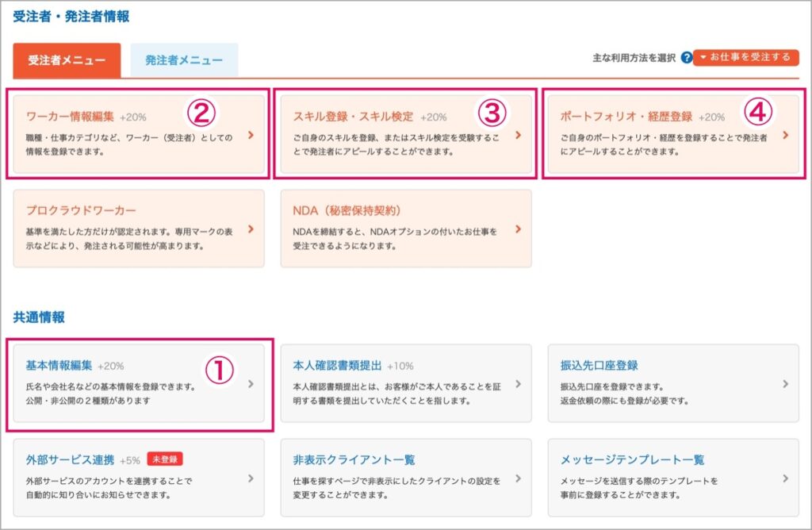Viewport: 812px width, 530px height.
Task: Click description starting ご自身のポートフォリオ・経歴を登録
Action: coord(664,144)
